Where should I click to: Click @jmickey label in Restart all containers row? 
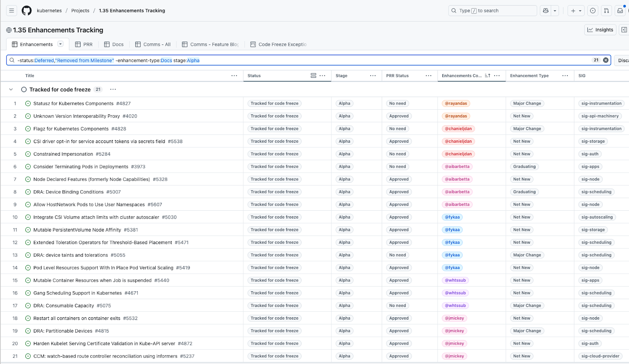click(x=454, y=318)
